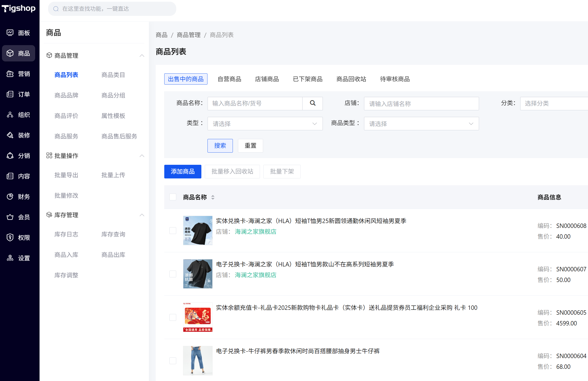Open the 商品类型 dropdown selector
This screenshot has width=588, height=381.
[421, 124]
